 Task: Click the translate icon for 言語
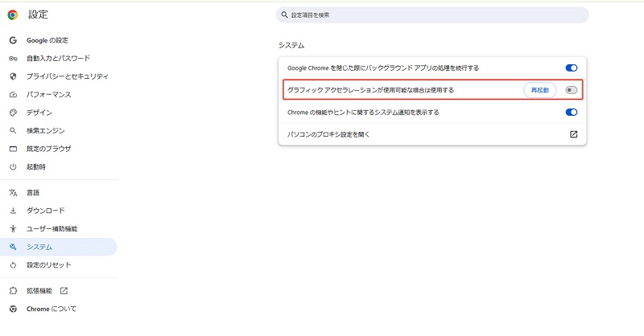point(13,193)
